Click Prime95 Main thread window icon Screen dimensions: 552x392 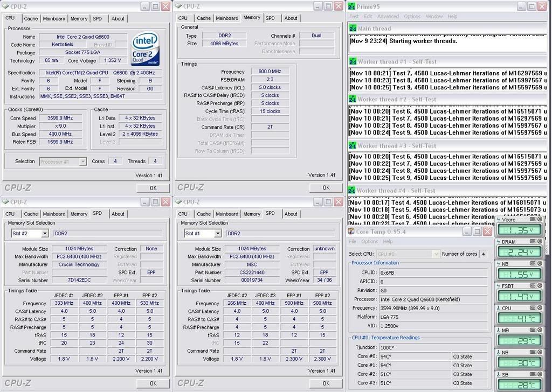353,28
